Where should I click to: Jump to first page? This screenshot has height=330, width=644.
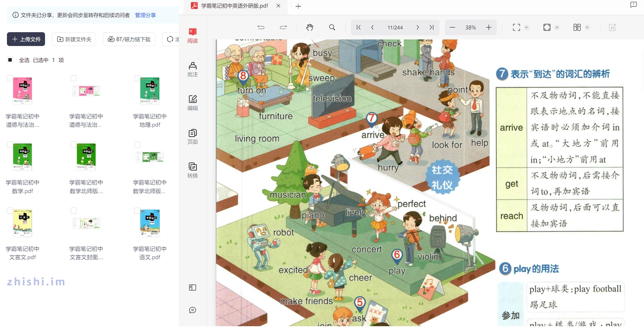coord(359,27)
